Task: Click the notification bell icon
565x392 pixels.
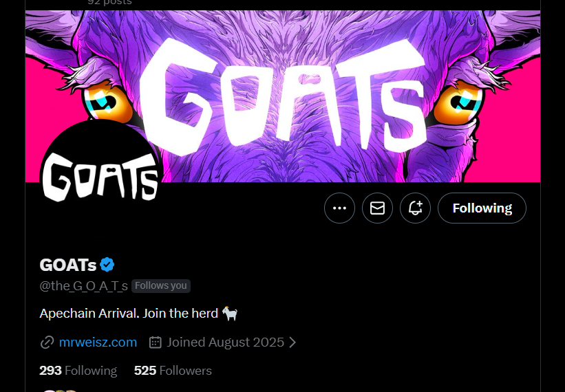Action: [415, 208]
